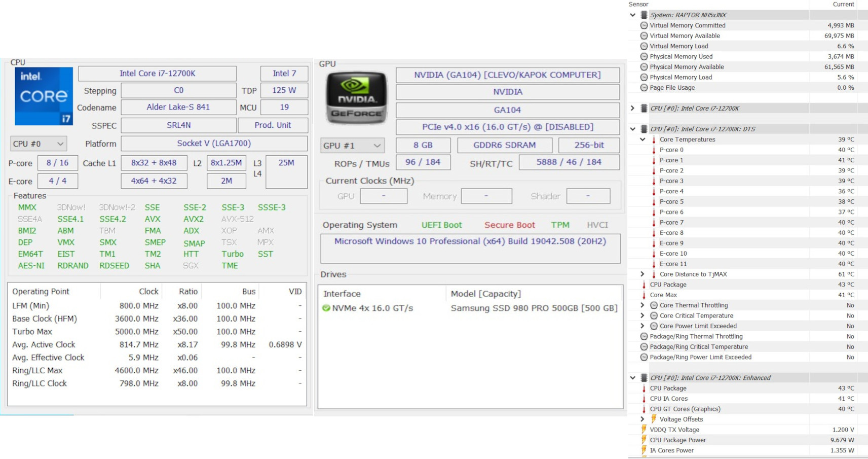868x459 pixels.
Task: Select the Samsung SSD 980 PRO drive row
Action: 534,308
